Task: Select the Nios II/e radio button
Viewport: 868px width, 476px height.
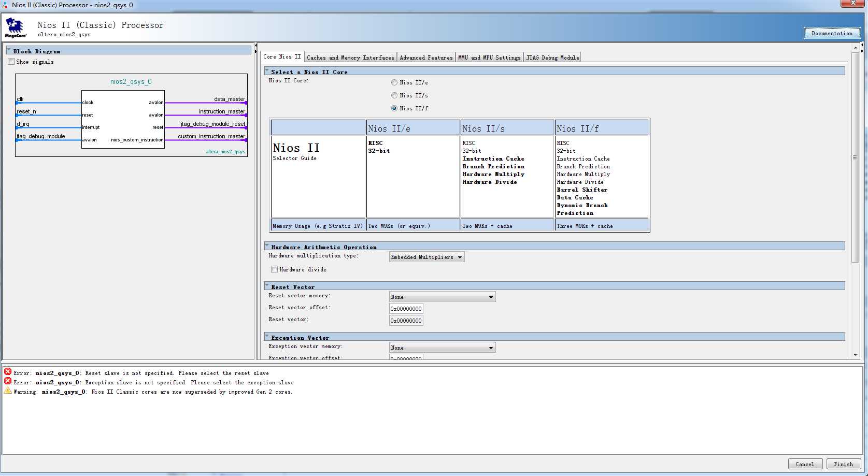Action: 394,82
